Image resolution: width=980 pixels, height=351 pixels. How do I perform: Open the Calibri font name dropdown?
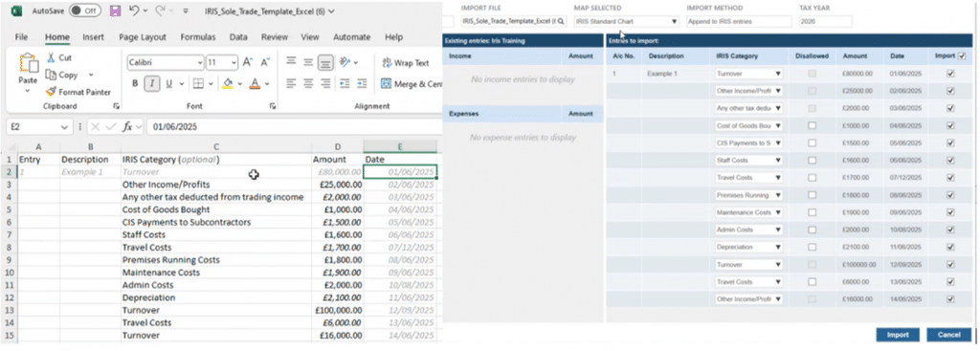click(x=200, y=62)
